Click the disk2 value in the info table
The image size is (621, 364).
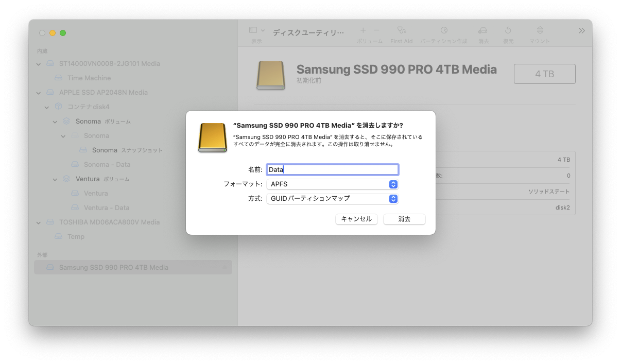click(563, 207)
